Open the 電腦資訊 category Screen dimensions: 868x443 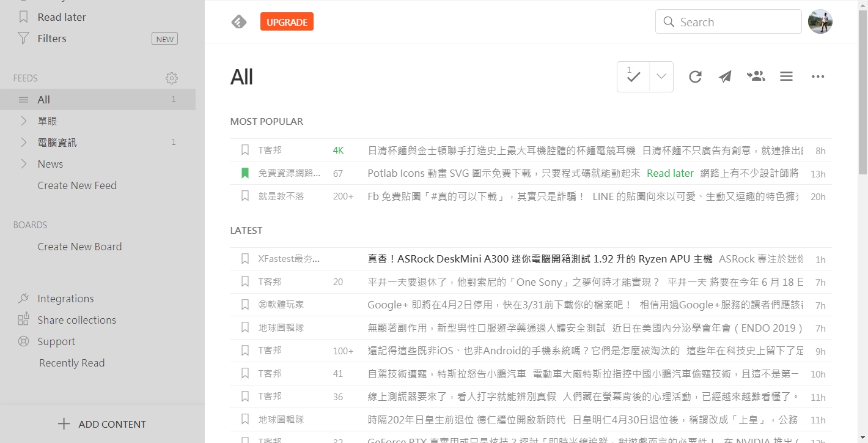[57, 143]
